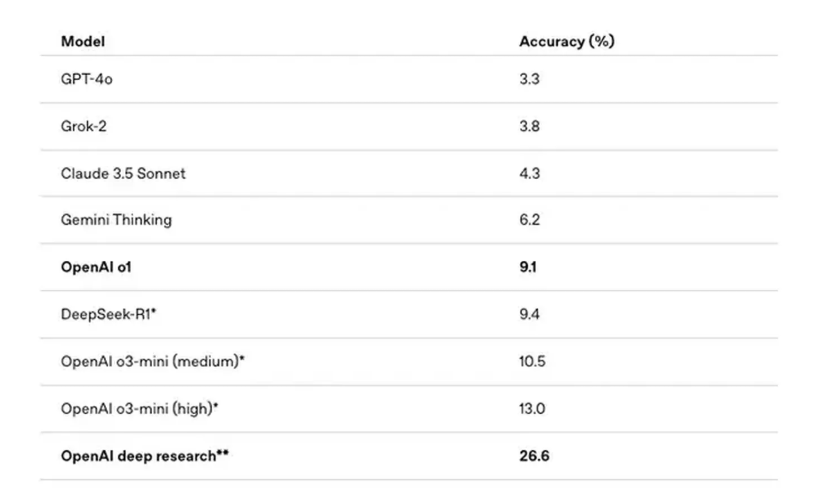The image size is (826, 491).
Task: Select the OpenAI o3-mini (medium)* label
Action: pos(153,361)
